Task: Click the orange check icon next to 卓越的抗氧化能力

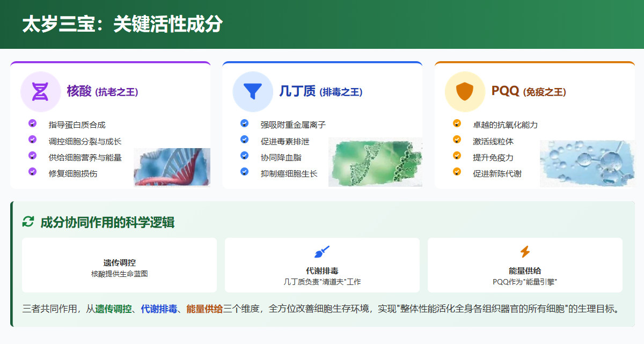Action: point(457,123)
